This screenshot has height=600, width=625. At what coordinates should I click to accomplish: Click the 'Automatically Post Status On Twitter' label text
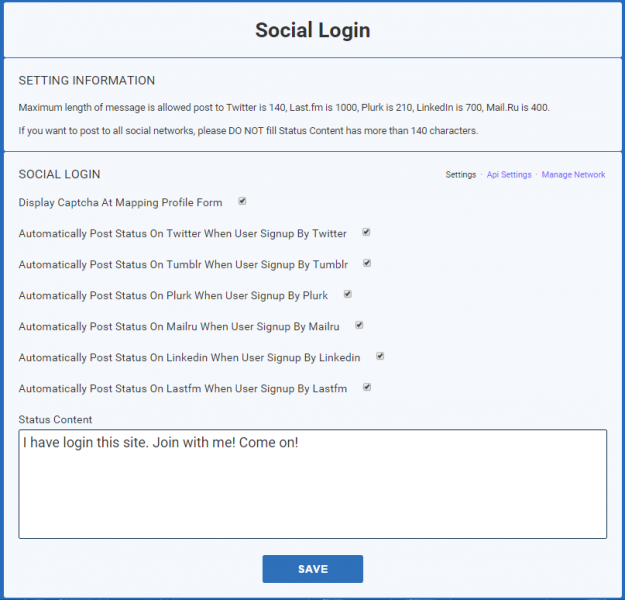click(182, 234)
